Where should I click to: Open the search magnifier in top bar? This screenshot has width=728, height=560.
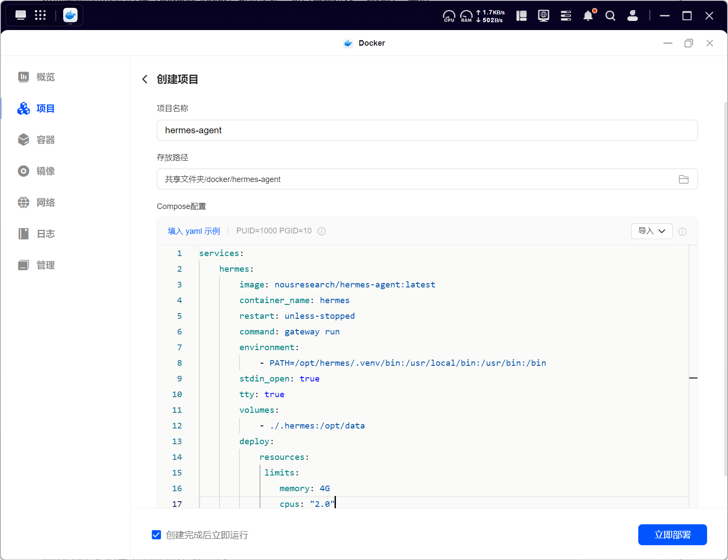(610, 16)
